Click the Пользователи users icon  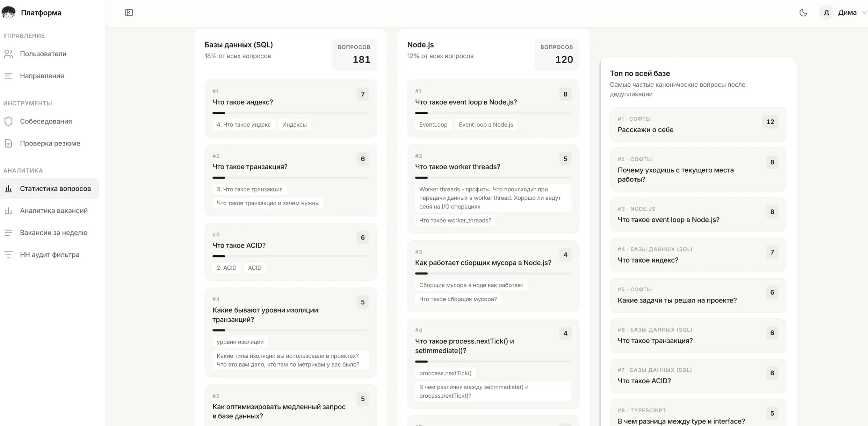click(8, 54)
